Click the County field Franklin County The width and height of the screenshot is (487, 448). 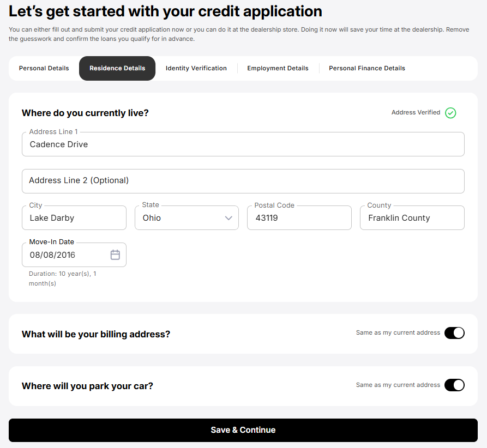[x=412, y=217]
